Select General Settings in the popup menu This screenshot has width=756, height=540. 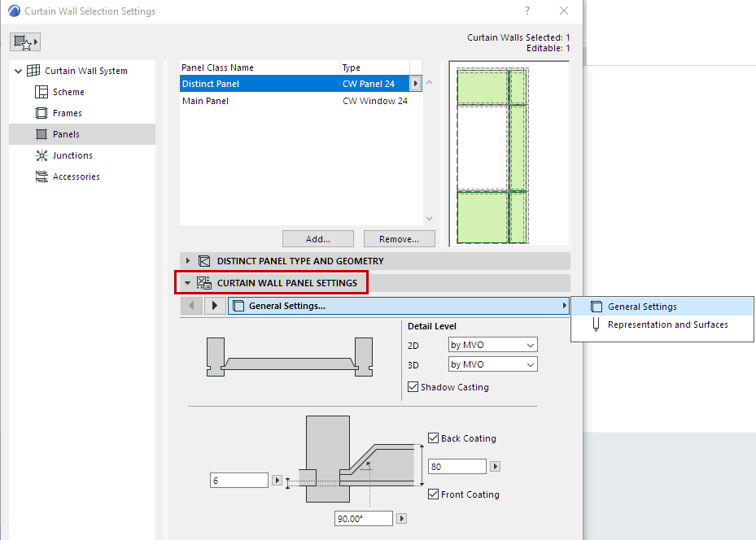642,307
